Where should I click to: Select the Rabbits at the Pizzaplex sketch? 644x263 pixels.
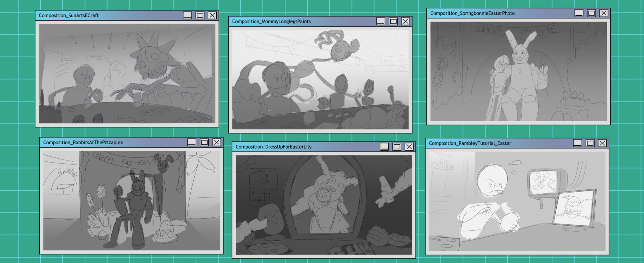[131, 201]
